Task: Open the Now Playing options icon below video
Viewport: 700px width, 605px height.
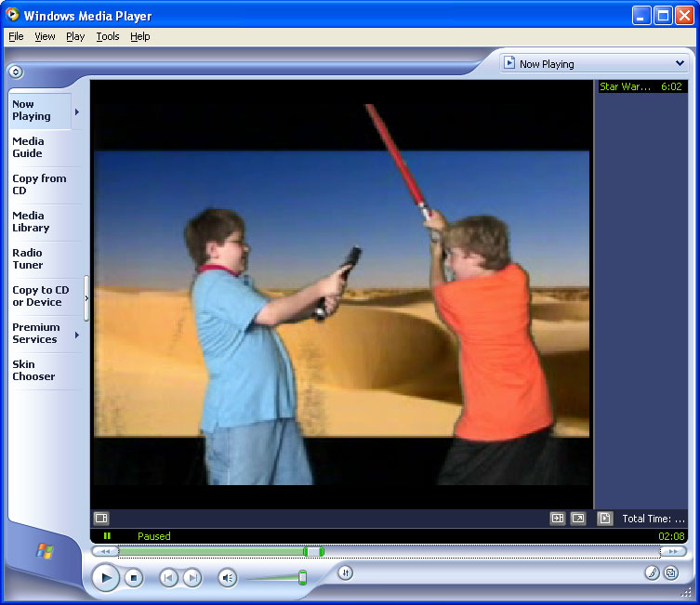Action: pos(101,519)
